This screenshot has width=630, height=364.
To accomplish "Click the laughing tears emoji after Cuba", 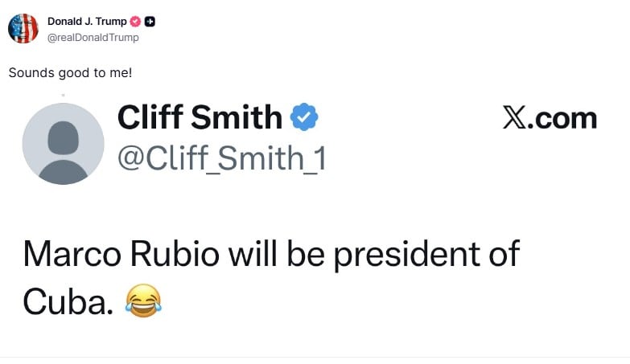I will coord(143,301).
